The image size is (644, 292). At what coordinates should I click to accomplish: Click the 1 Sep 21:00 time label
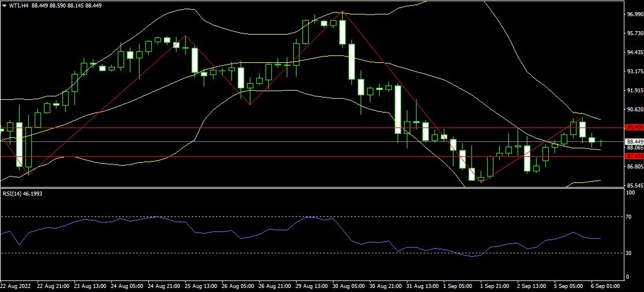click(494, 286)
